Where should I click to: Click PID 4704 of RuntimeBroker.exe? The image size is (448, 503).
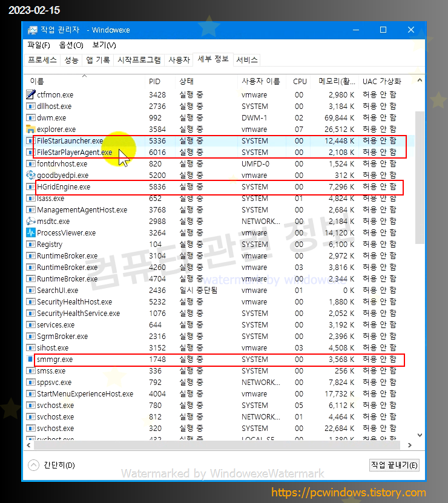coord(157,279)
